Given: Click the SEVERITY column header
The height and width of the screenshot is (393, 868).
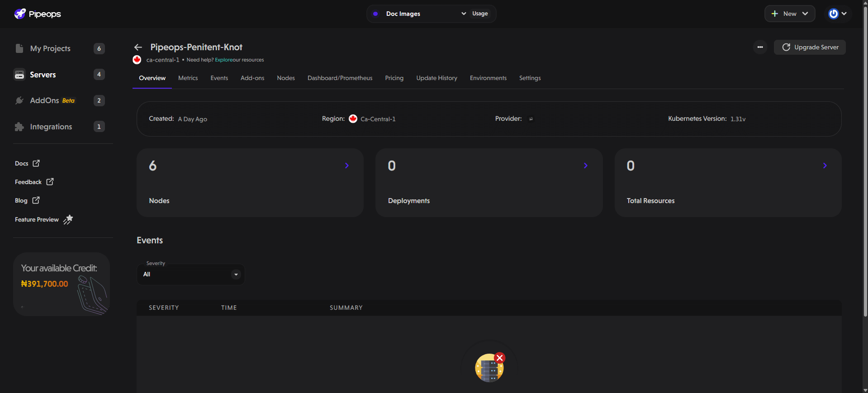Looking at the screenshot, I should tap(164, 308).
